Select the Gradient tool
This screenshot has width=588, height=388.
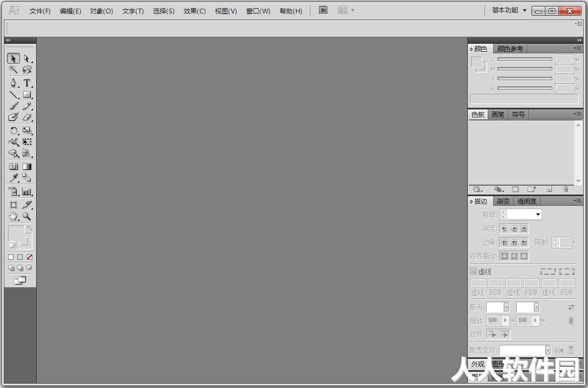pyautogui.click(x=26, y=167)
